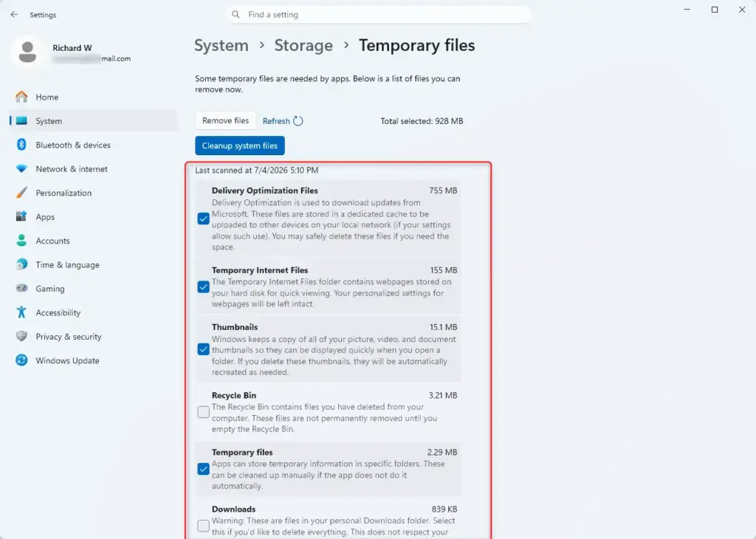Click the Accounts person icon
The image size is (756, 539).
point(21,241)
